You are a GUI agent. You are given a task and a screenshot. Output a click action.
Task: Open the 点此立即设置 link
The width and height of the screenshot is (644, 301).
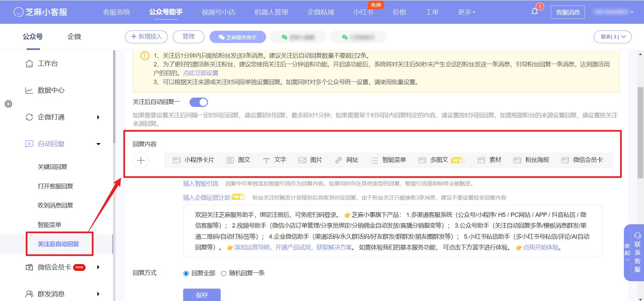click(201, 73)
